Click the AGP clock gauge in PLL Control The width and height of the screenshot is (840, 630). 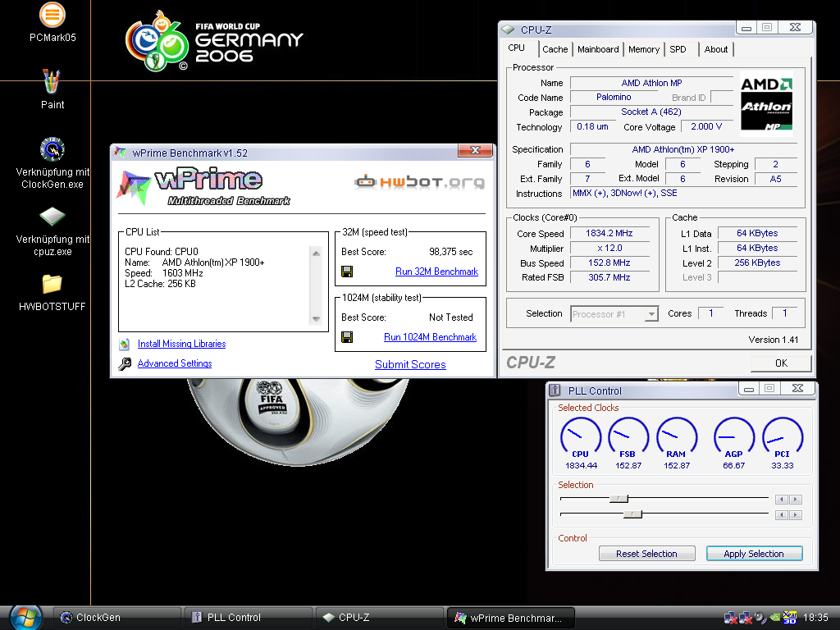pos(734,438)
